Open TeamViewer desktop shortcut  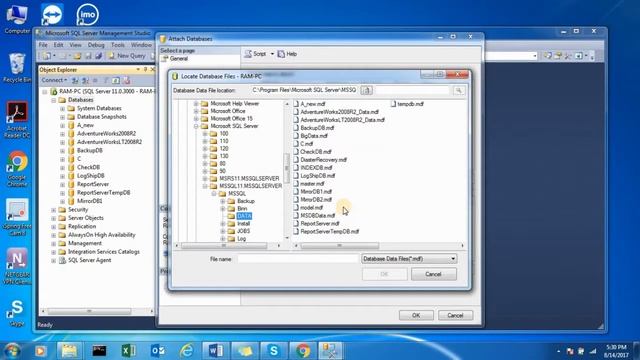[x=52, y=15]
